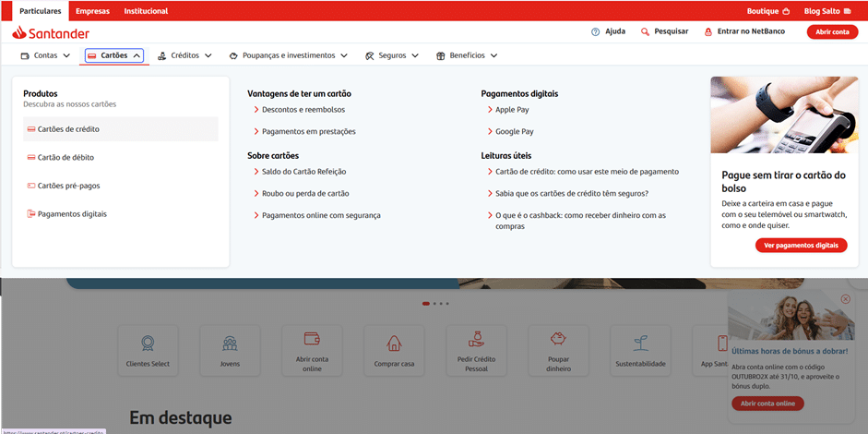Switch to the Empresas tab
Viewport: 868px width, 434px height.
point(92,11)
